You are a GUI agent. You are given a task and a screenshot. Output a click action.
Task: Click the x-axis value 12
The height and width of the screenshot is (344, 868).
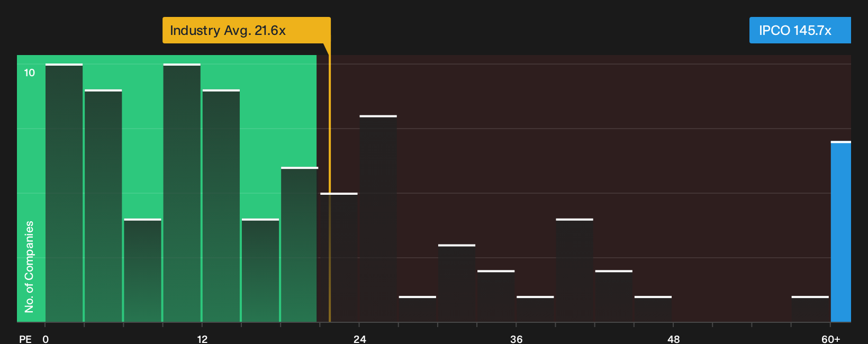(202, 339)
